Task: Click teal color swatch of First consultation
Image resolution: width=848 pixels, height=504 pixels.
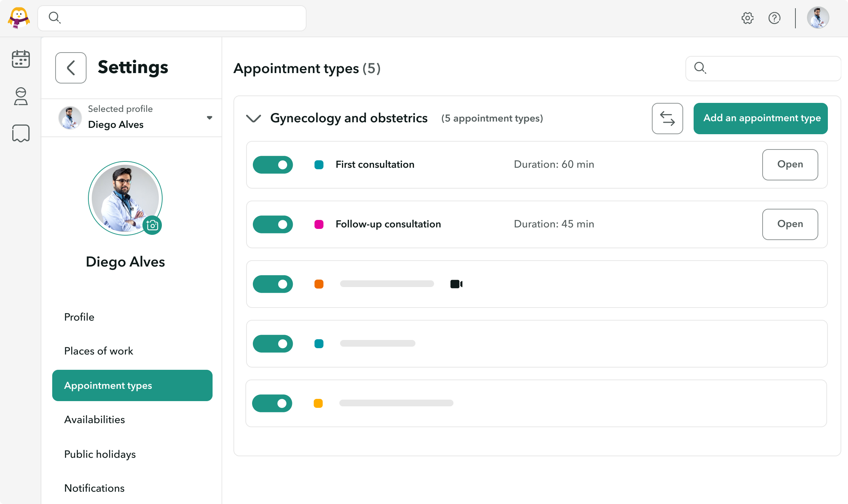Action: pos(319,165)
